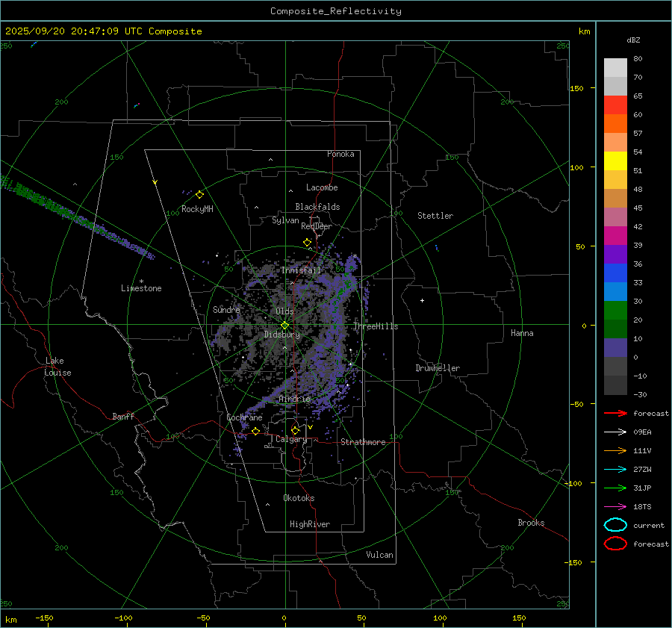The width and height of the screenshot is (672, 628).
Task: Click the cyan current ellipse legend icon
Action: [x=615, y=525]
